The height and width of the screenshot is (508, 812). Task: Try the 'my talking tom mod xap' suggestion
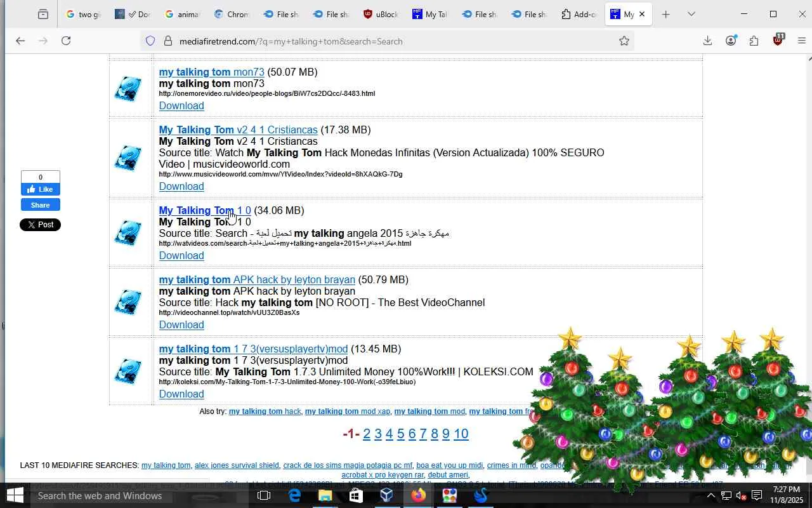[x=348, y=411]
